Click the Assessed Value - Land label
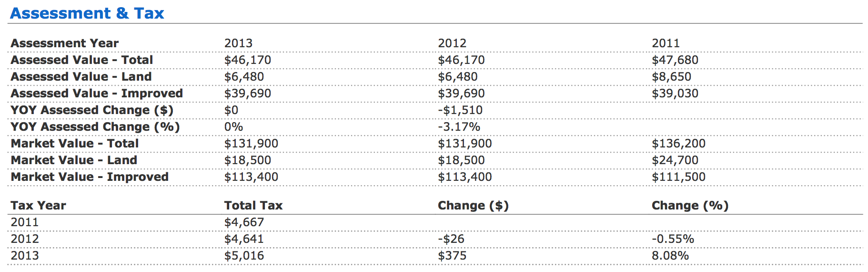 point(81,76)
